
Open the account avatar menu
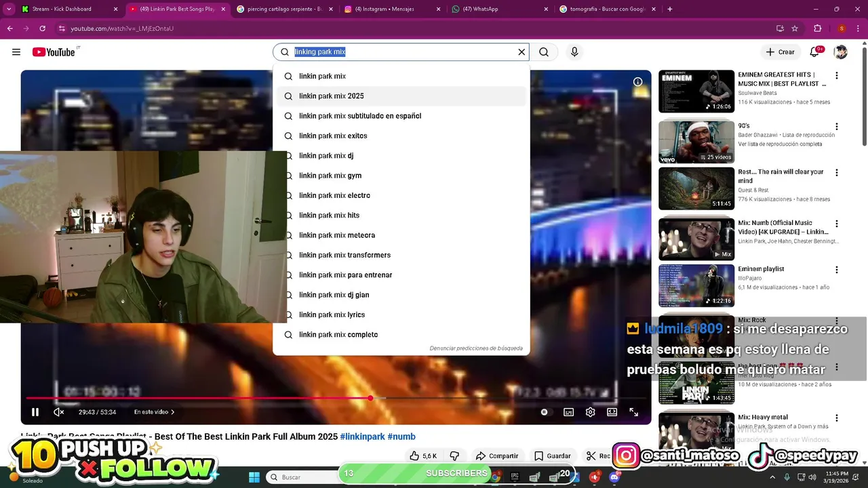841,52
